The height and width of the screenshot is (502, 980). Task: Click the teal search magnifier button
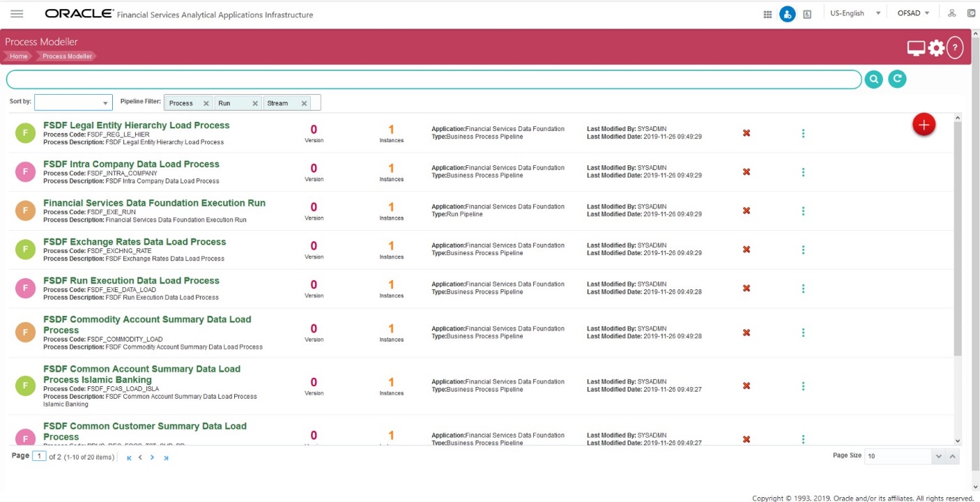[873, 79]
